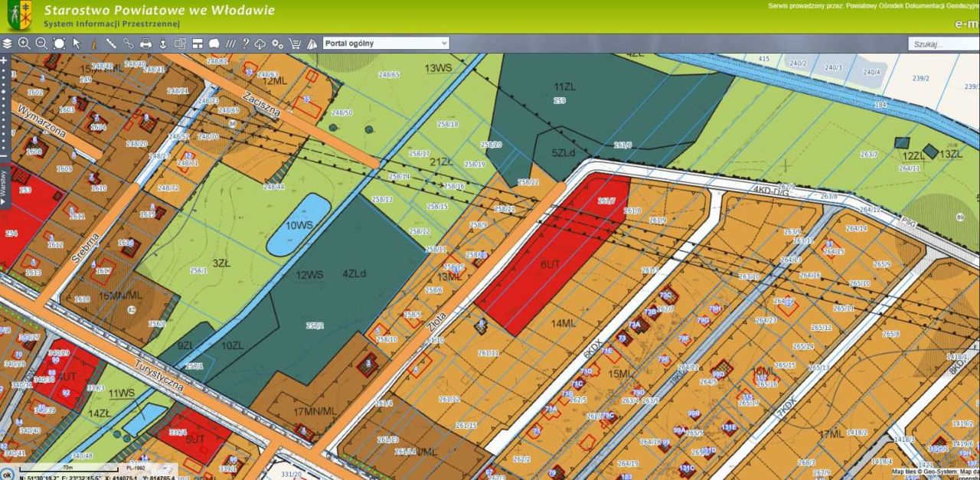Zoom to full map extent icon
The width and height of the screenshot is (980, 480).
(59, 44)
